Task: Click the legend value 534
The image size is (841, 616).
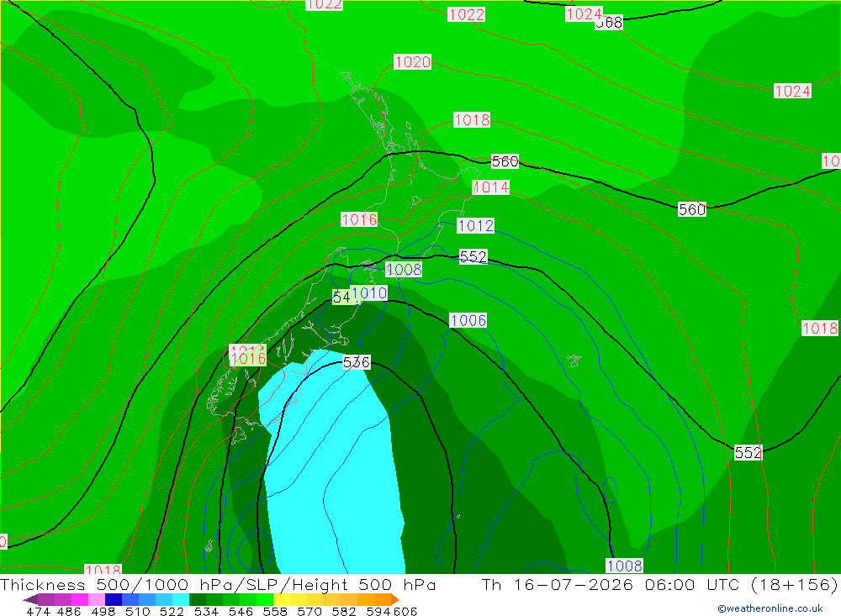Action: click(206, 611)
